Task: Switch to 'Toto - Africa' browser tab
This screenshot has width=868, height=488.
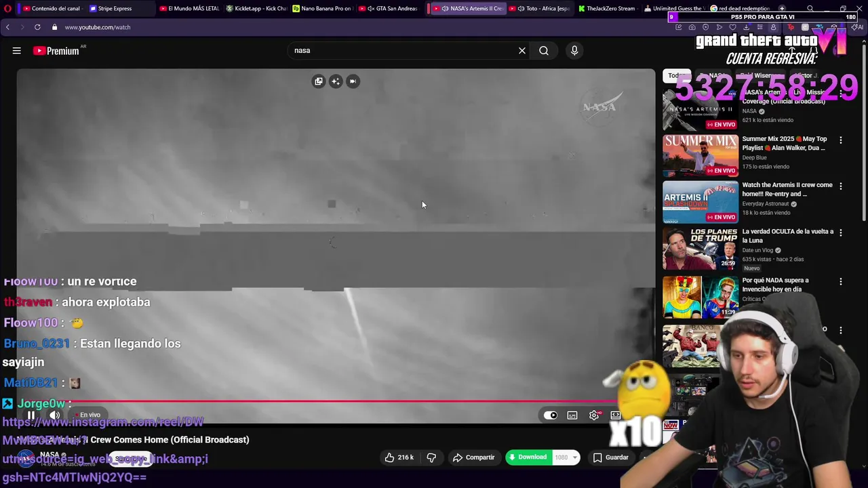Action: (x=540, y=8)
